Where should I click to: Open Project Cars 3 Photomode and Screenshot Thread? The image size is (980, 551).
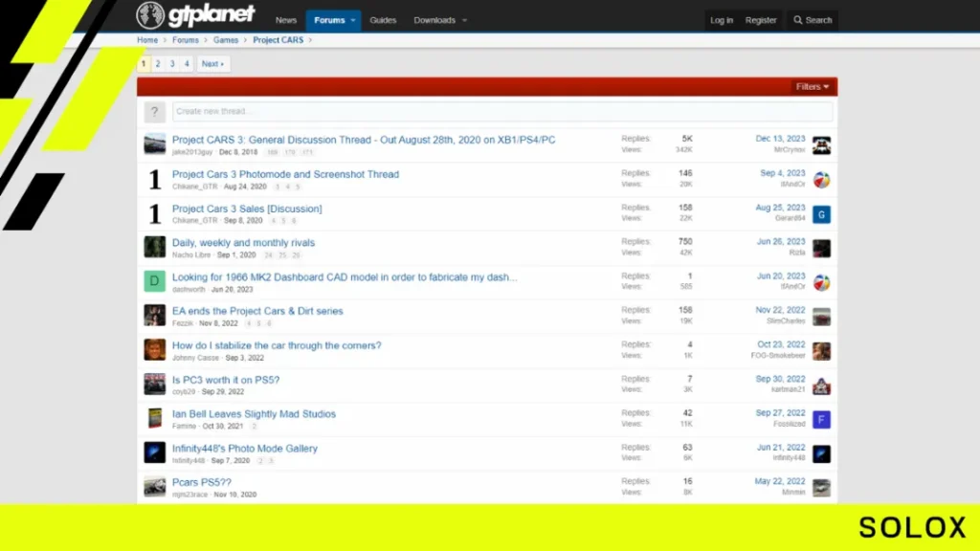[x=285, y=174]
